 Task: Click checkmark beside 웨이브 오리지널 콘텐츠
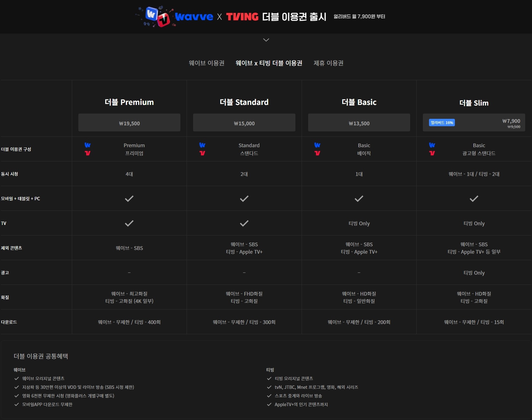[x=17, y=378]
